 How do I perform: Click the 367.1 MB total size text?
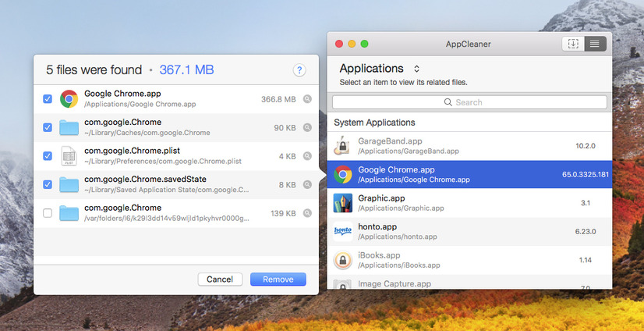pos(187,70)
